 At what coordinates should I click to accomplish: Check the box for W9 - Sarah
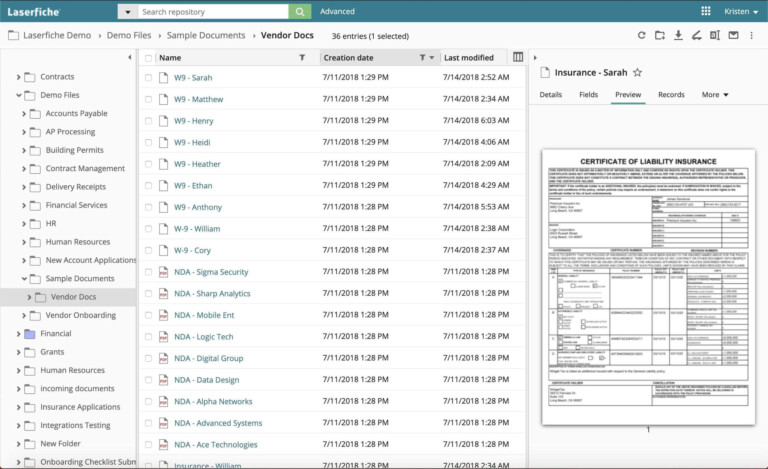pyautogui.click(x=148, y=77)
